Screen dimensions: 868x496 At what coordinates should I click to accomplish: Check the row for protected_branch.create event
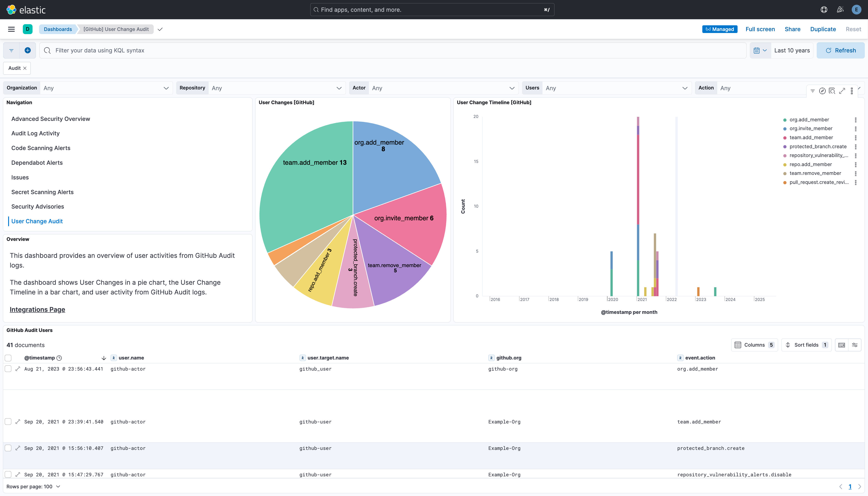pyautogui.click(x=8, y=448)
